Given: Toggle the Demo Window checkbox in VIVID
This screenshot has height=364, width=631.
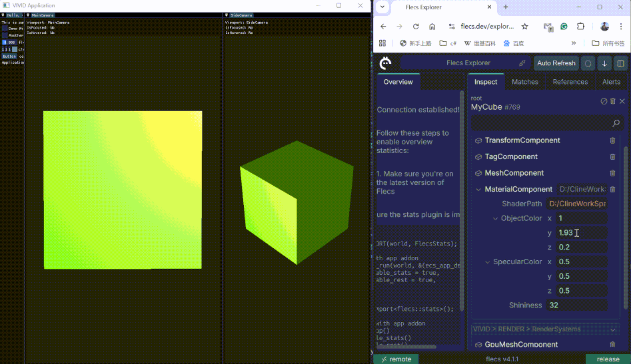Looking at the screenshot, I should [x=5, y=29].
